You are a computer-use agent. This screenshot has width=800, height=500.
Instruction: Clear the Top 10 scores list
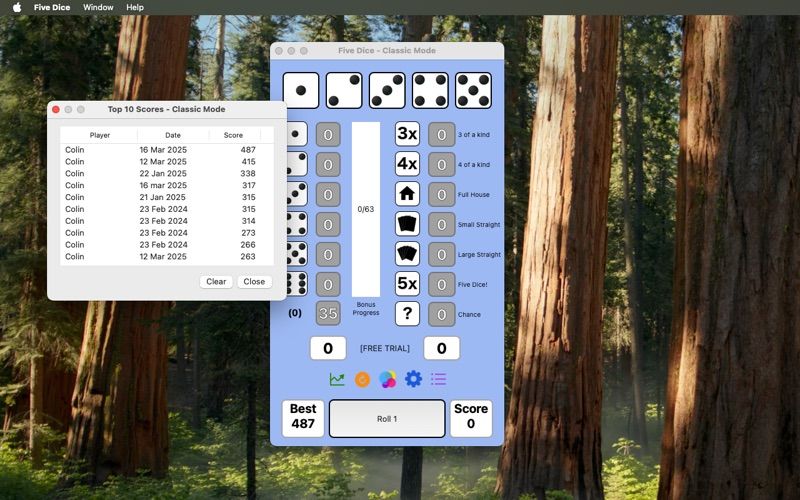pyautogui.click(x=216, y=282)
